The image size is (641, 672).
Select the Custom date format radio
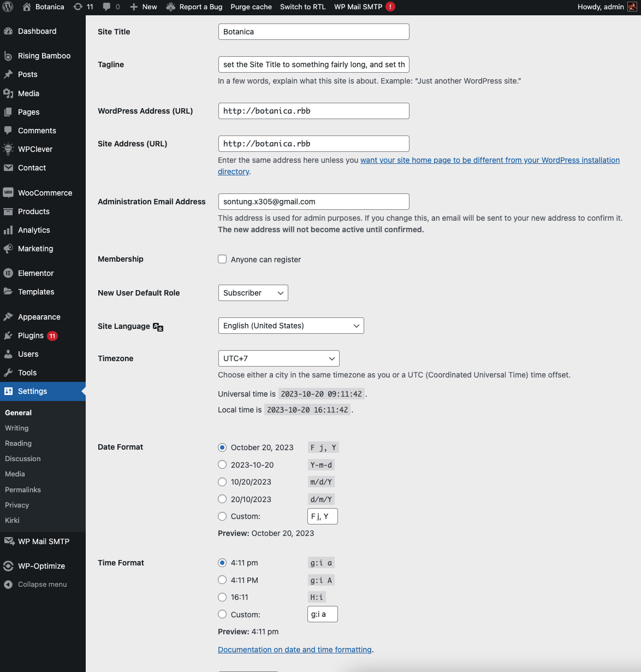(222, 516)
